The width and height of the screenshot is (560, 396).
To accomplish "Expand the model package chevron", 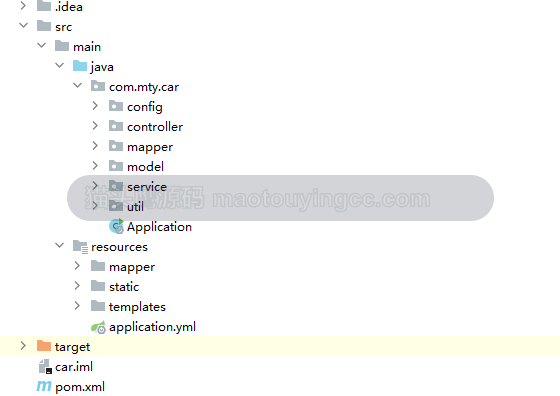I will click(95, 166).
